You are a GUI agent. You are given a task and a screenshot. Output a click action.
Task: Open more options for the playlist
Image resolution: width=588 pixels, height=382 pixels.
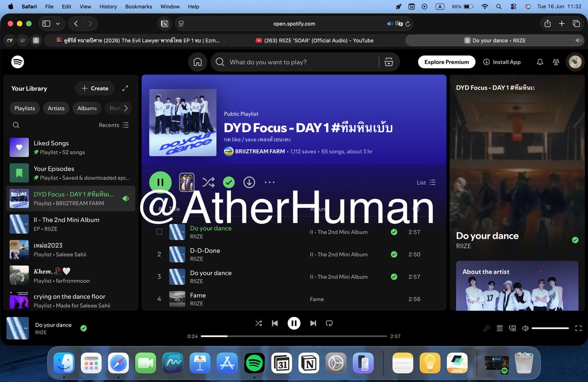[x=269, y=182]
